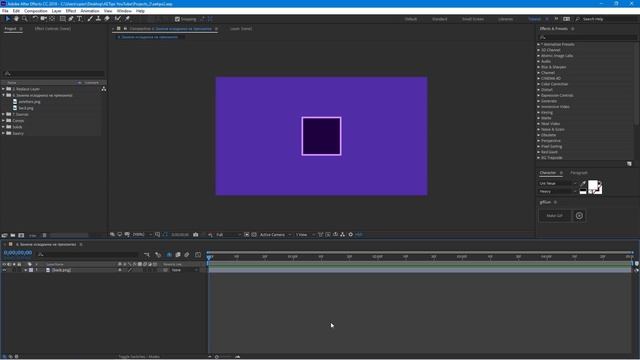Select the Clone Stamp tool

point(98,19)
